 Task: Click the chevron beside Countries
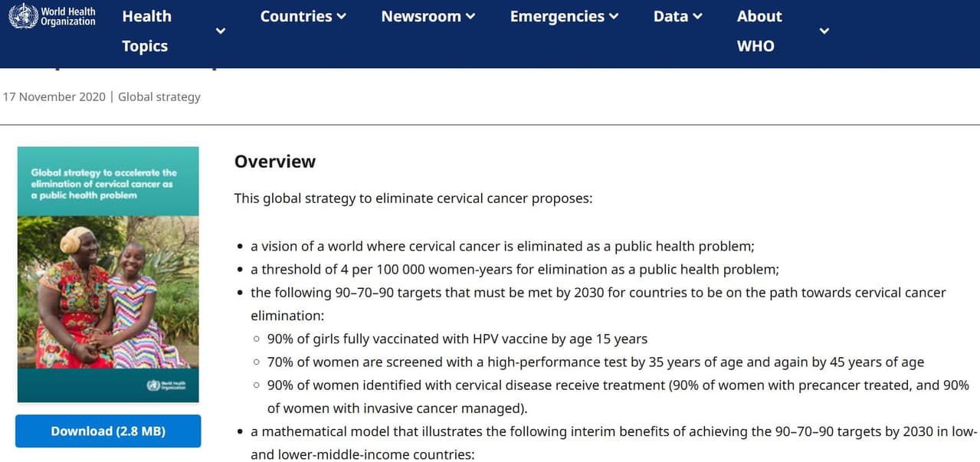(x=342, y=17)
